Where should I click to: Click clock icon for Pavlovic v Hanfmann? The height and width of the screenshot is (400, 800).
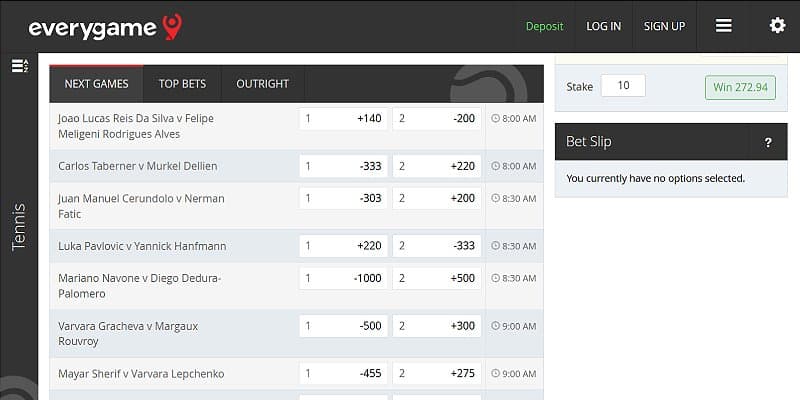[x=496, y=246]
